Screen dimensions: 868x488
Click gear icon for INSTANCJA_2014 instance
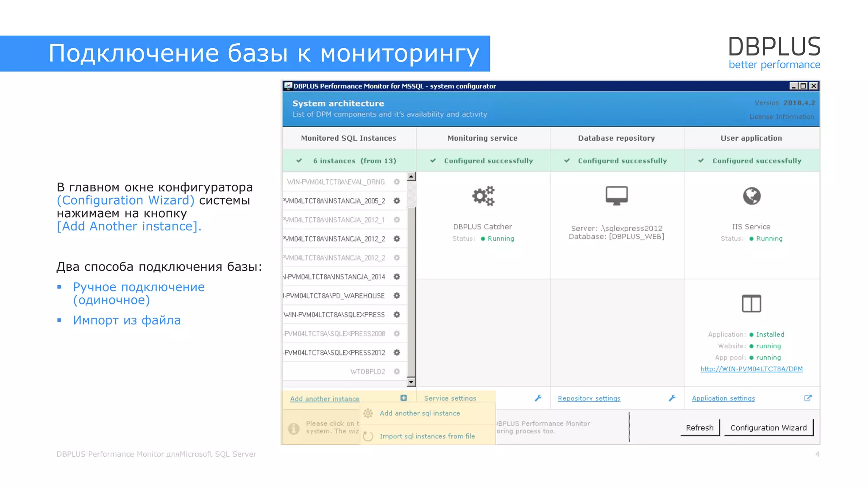[x=397, y=277]
